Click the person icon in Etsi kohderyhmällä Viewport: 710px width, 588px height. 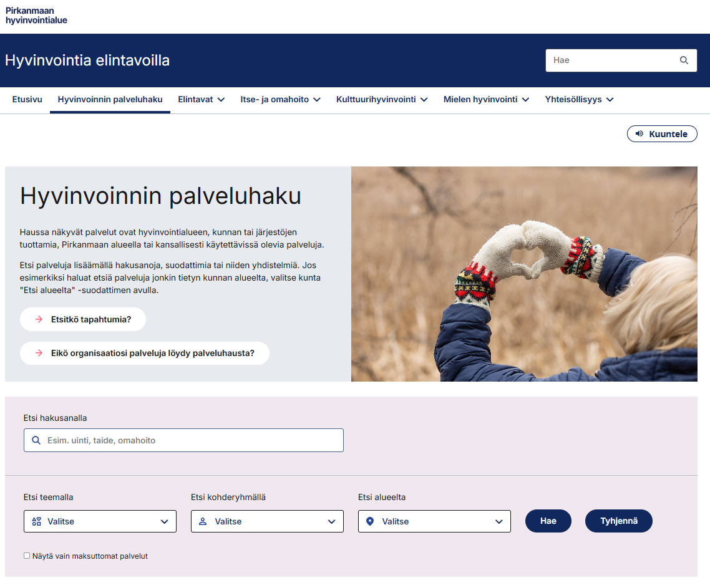coord(203,521)
